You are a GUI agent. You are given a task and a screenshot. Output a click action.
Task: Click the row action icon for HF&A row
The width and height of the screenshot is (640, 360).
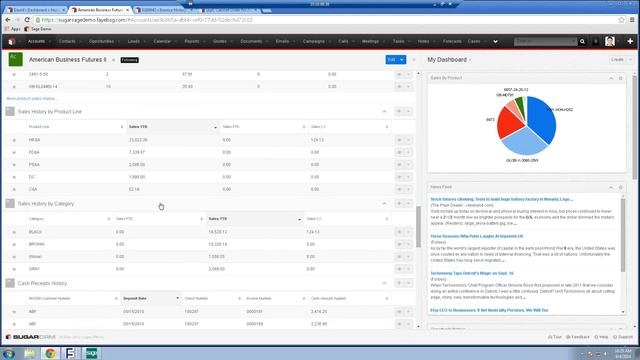point(399,140)
